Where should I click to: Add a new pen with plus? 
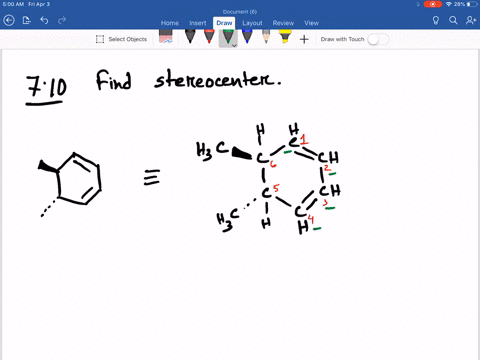304,39
